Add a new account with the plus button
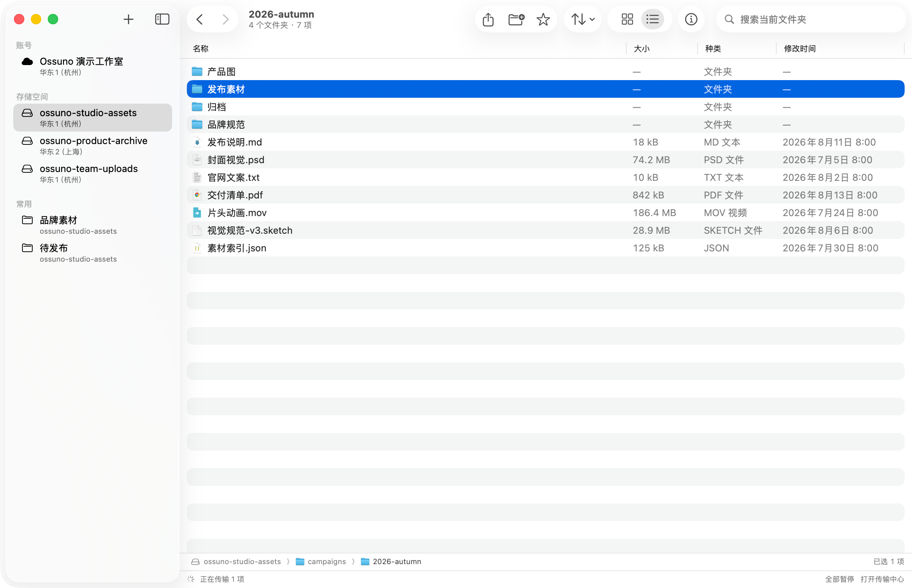The width and height of the screenshot is (912, 588). point(128,19)
